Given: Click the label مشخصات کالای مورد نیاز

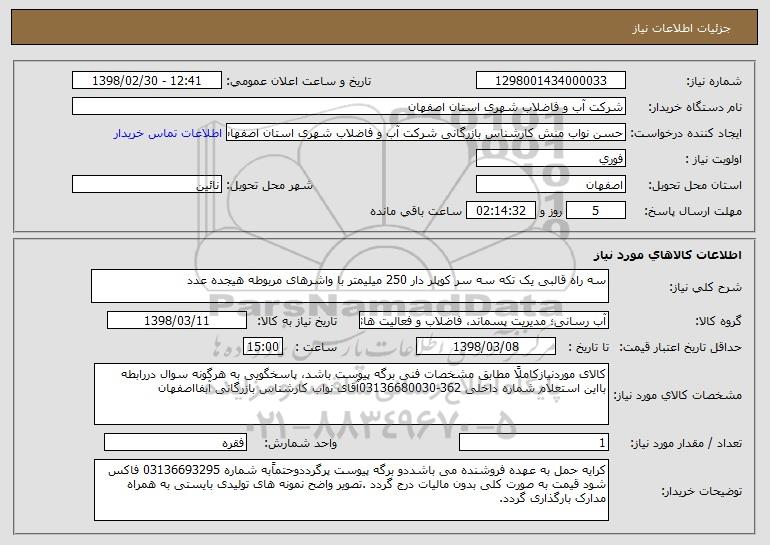Looking at the screenshot, I should click(x=677, y=394).
